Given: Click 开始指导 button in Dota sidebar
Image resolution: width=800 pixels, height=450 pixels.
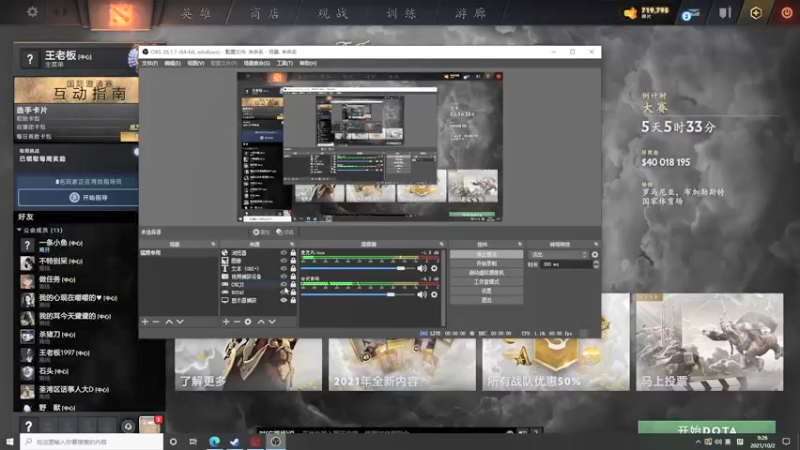Looking at the screenshot, I should point(78,197).
